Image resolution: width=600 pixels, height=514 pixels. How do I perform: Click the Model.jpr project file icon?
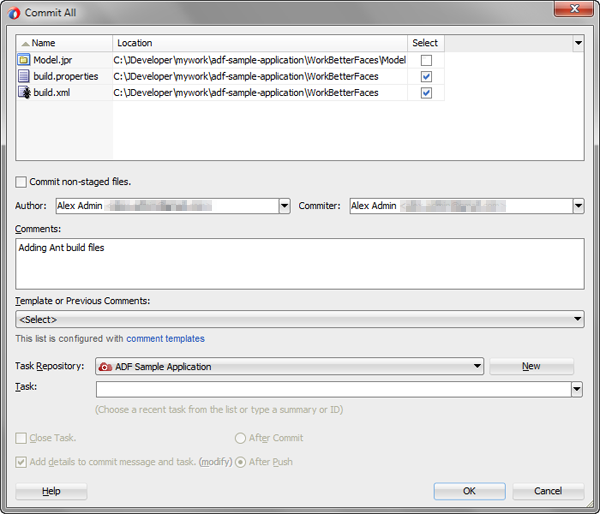(25, 60)
